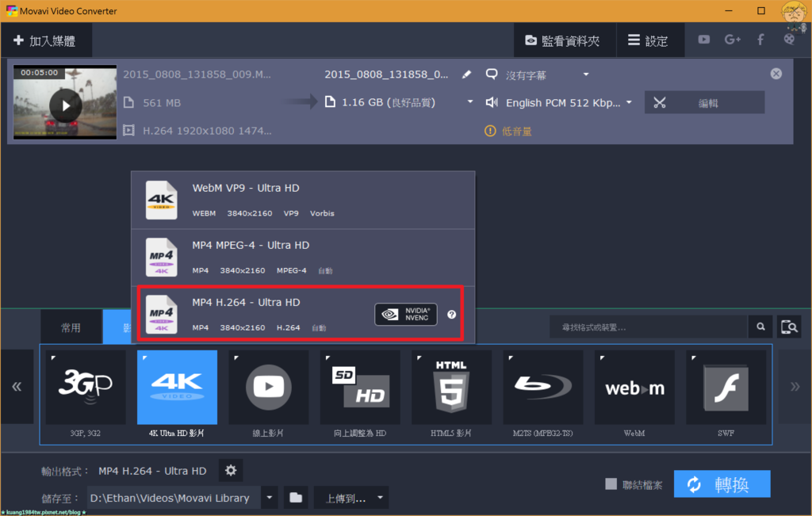Click the help question mark beside NVENC

[451, 314]
